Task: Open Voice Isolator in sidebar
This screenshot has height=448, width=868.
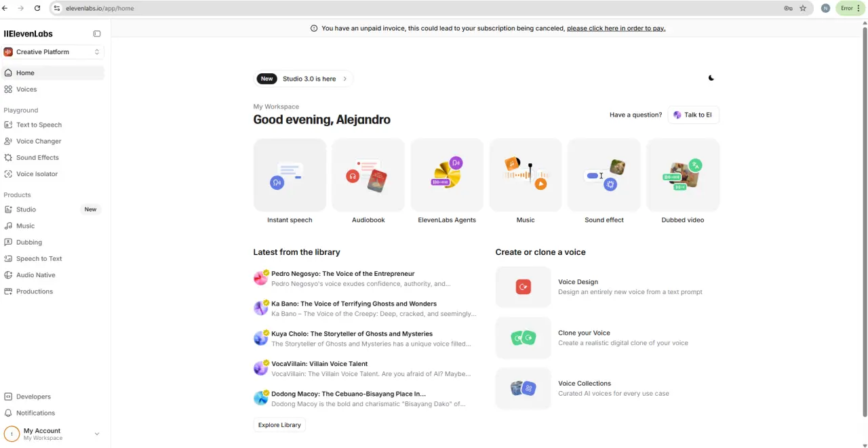Action: point(53,174)
